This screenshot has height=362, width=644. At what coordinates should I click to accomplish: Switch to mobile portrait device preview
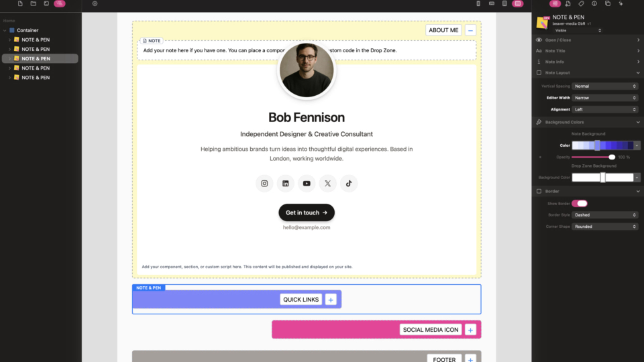click(478, 4)
